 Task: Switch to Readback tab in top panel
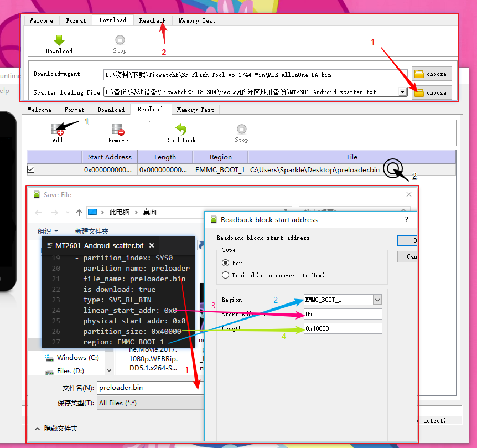pos(152,20)
